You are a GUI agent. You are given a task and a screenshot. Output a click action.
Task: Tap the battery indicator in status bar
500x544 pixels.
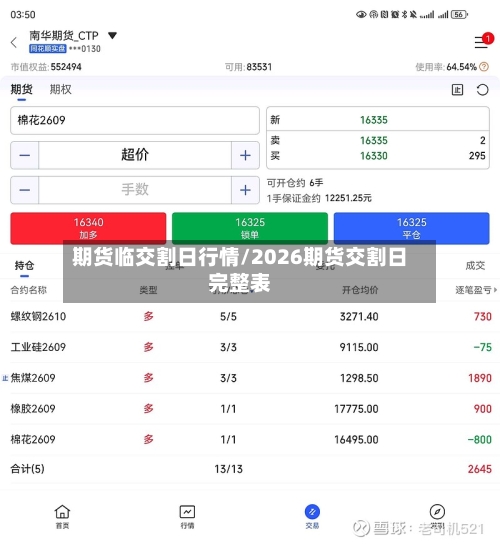(x=459, y=15)
